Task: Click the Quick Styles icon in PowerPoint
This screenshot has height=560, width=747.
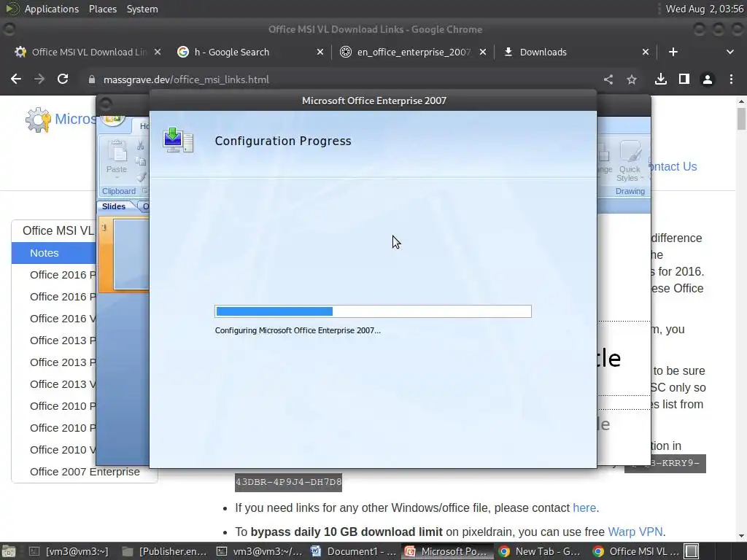Action: point(630,152)
